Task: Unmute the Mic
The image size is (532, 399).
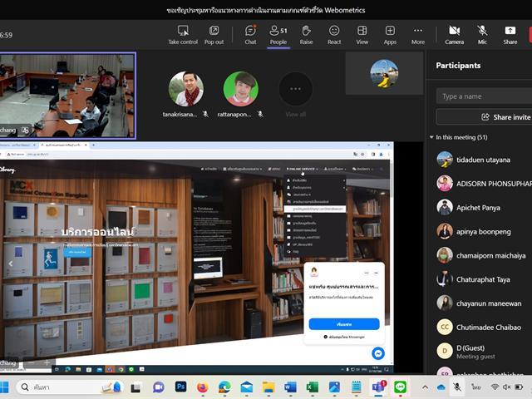Action: tap(482, 35)
